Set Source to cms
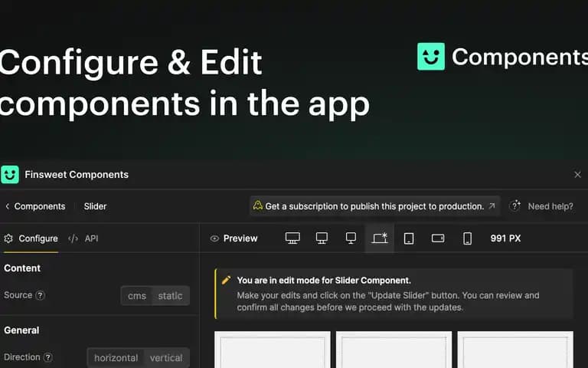The image size is (588, 368). click(137, 296)
